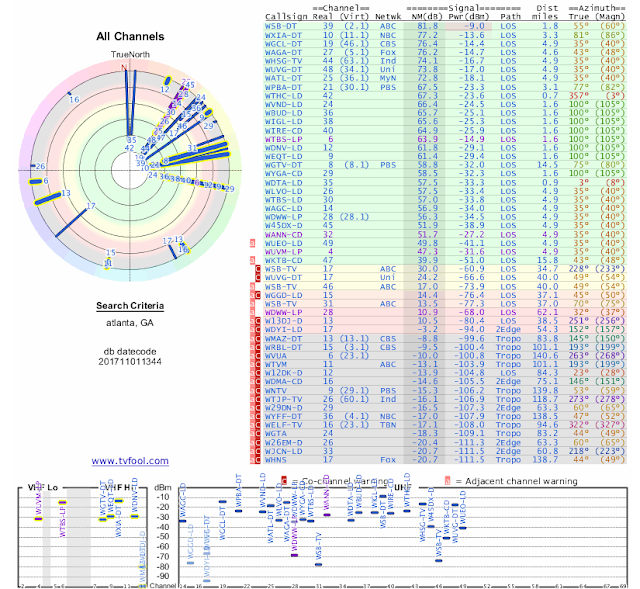
Task: Select the WDNV-LD callsign in table
Action: pyautogui.click(x=283, y=148)
